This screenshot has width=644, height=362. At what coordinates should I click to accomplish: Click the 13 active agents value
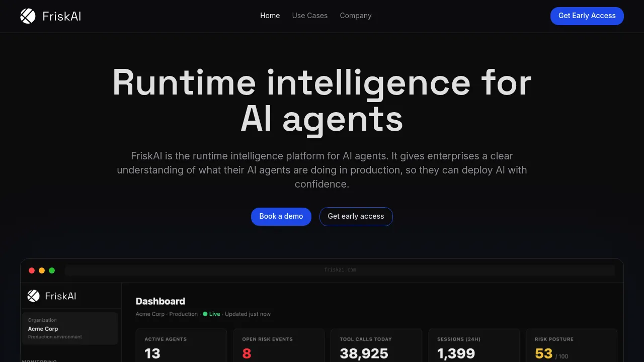pyautogui.click(x=152, y=353)
